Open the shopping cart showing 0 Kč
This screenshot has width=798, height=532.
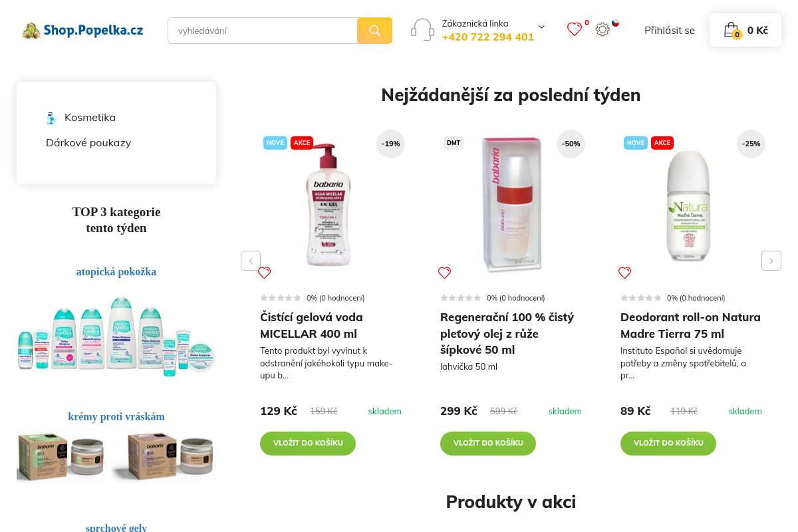745,30
